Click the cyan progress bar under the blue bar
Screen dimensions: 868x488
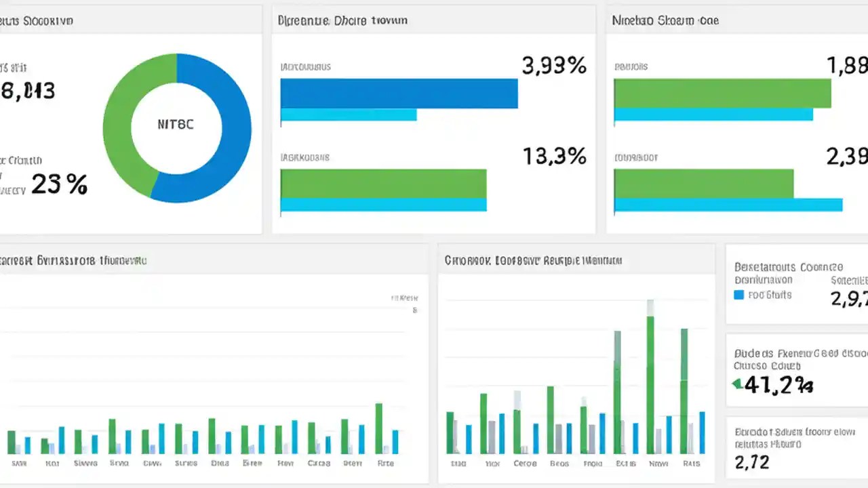pos(348,115)
